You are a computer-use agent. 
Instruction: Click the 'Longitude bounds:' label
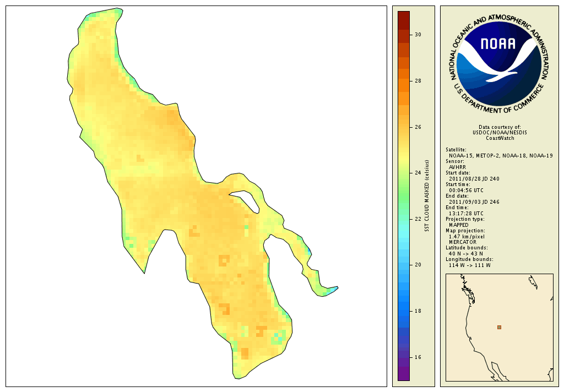[x=469, y=259]
